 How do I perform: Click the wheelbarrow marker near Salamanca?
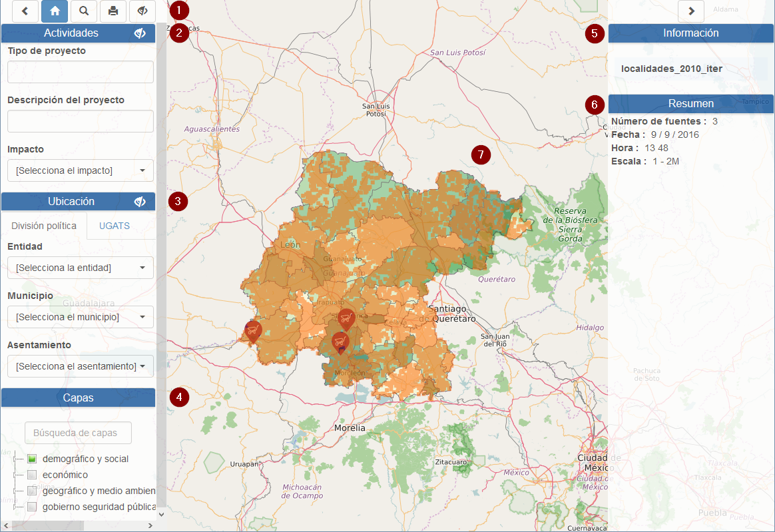coord(346,319)
